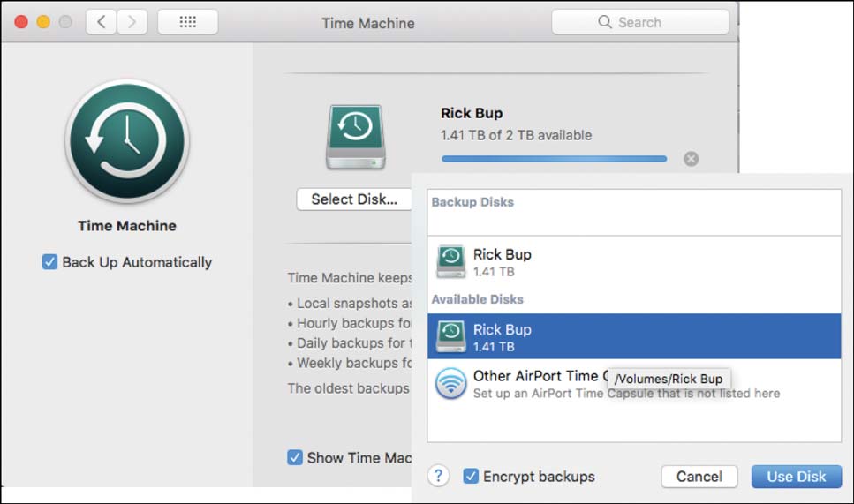Click the disk icon under Backup Disks
This screenshot has width=854, height=504.
click(451, 261)
